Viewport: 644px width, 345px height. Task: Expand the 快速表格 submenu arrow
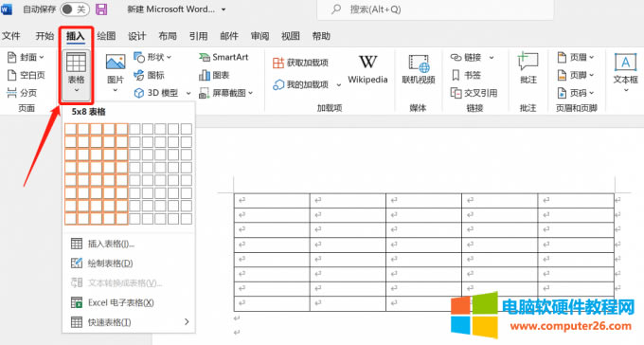pos(187,321)
